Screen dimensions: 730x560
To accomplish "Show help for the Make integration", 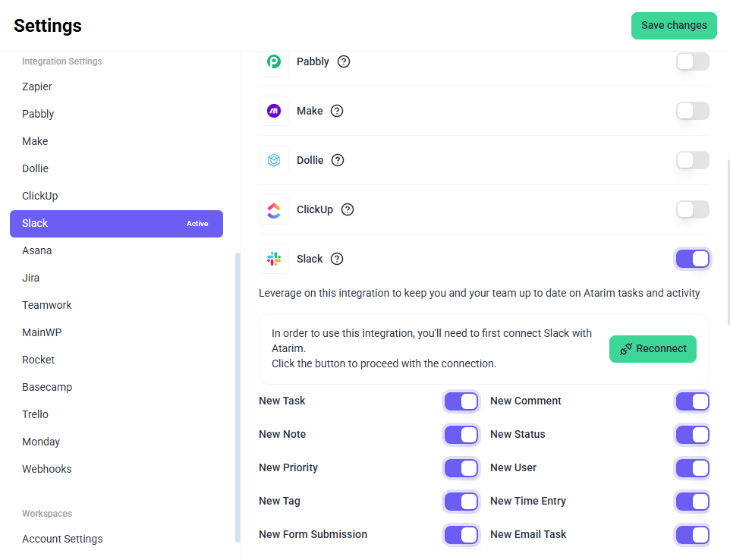I will [x=337, y=111].
